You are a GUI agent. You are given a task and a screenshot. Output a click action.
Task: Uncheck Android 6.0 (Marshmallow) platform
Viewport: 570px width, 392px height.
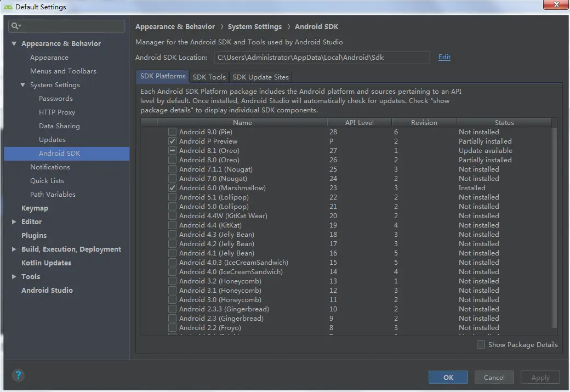[172, 188]
